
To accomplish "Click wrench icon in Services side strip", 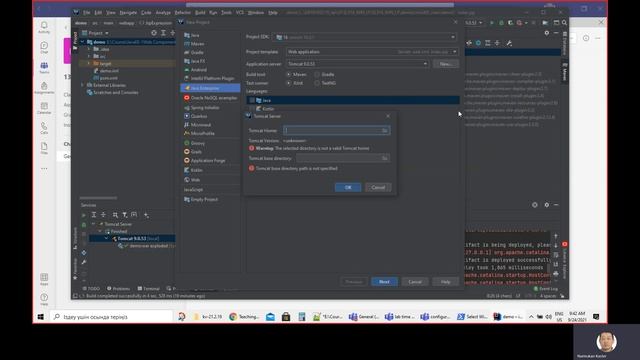I will tap(84, 262).
